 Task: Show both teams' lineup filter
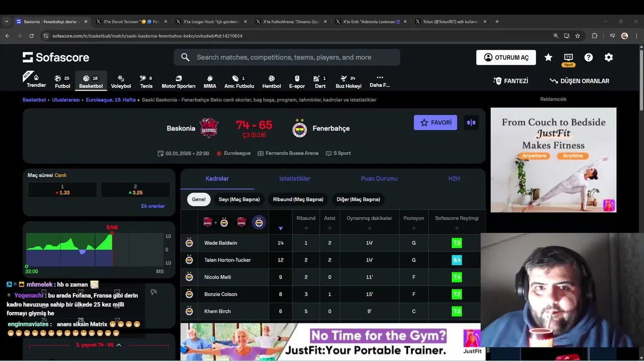[216, 222]
